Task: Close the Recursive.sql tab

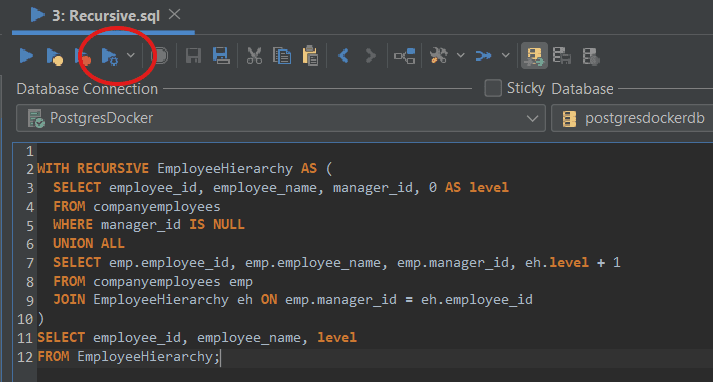Action: [x=174, y=15]
